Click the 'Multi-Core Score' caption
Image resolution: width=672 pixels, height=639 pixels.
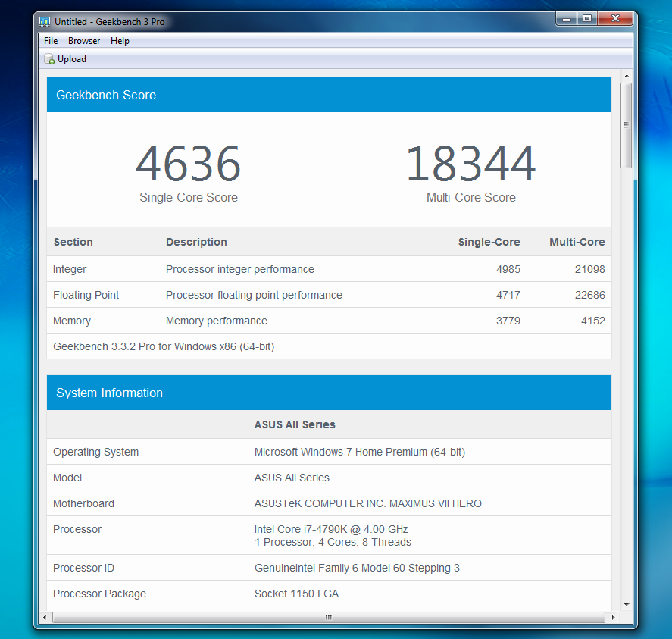[471, 197]
